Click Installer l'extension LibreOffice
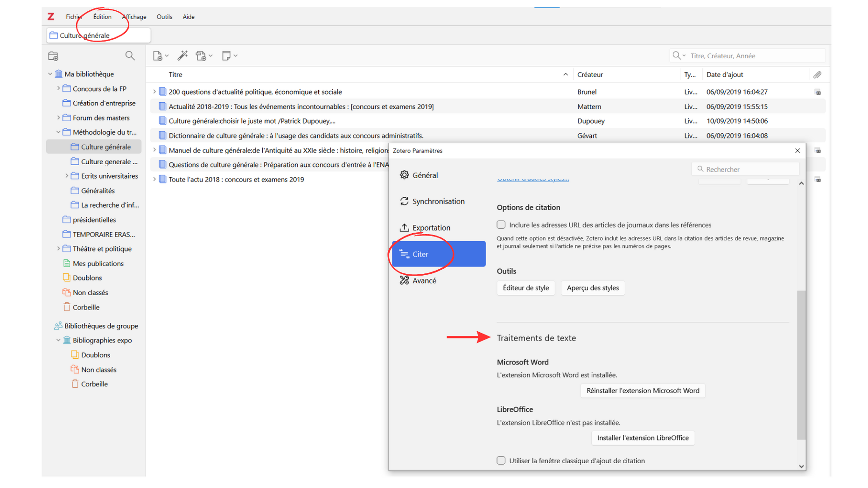The height and width of the screenshot is (488, 868). [643, 438]
